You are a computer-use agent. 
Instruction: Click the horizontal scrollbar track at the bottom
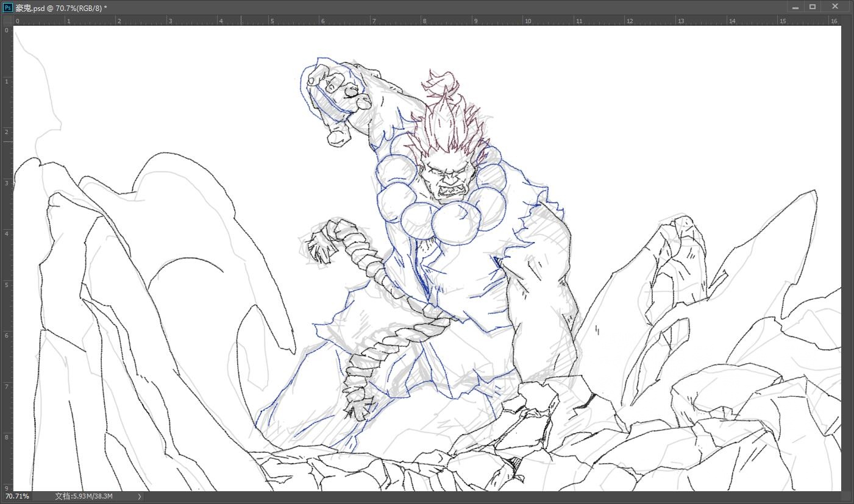488,497
